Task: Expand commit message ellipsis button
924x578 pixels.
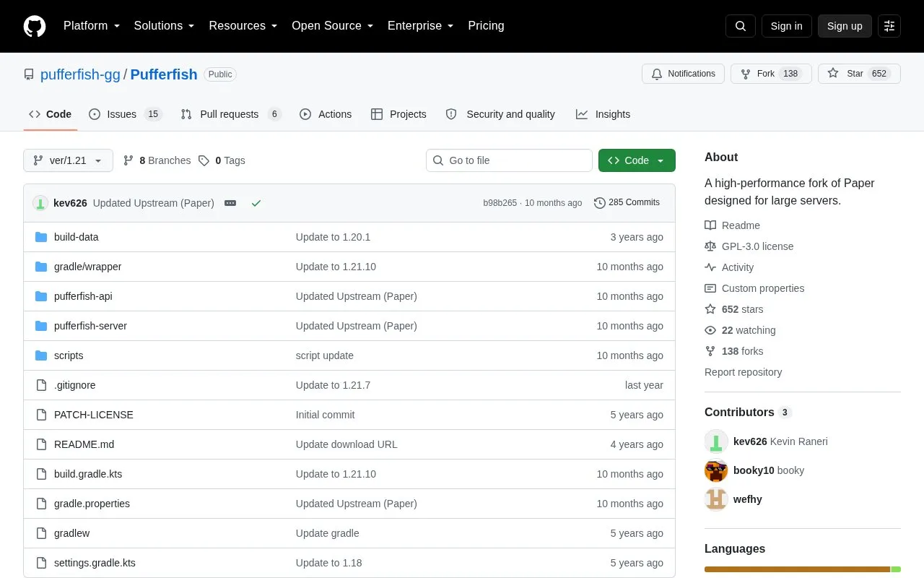Action: tap(230, 203)
